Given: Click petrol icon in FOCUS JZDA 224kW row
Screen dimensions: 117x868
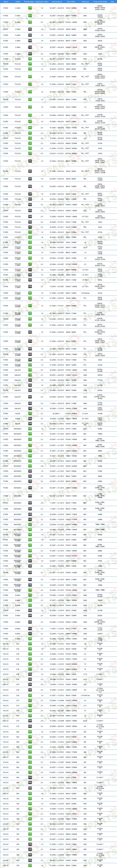Looking at the screenshot, I should pyautogui.click(x=30, y=148).
